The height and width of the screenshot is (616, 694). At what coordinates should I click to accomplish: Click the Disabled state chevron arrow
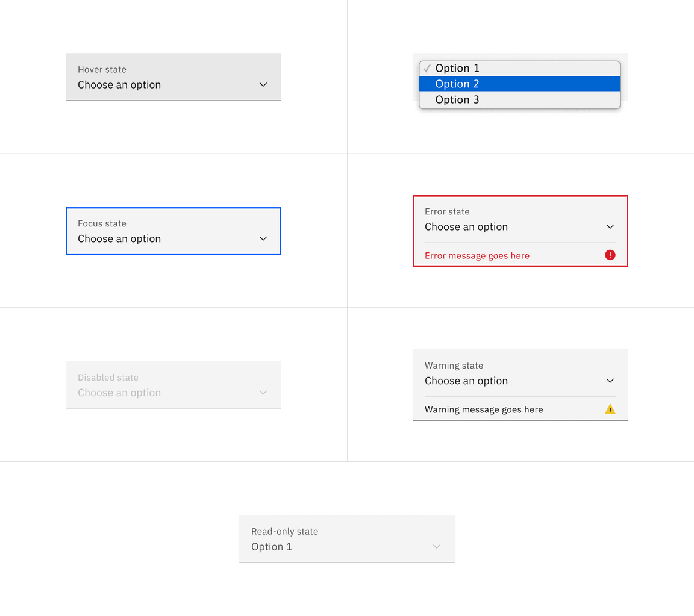(263, 393)
